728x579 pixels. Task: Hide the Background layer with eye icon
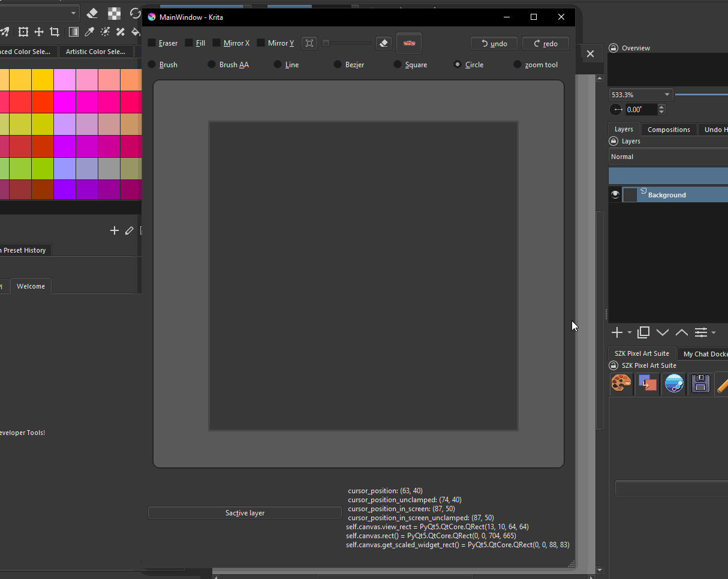615,194
